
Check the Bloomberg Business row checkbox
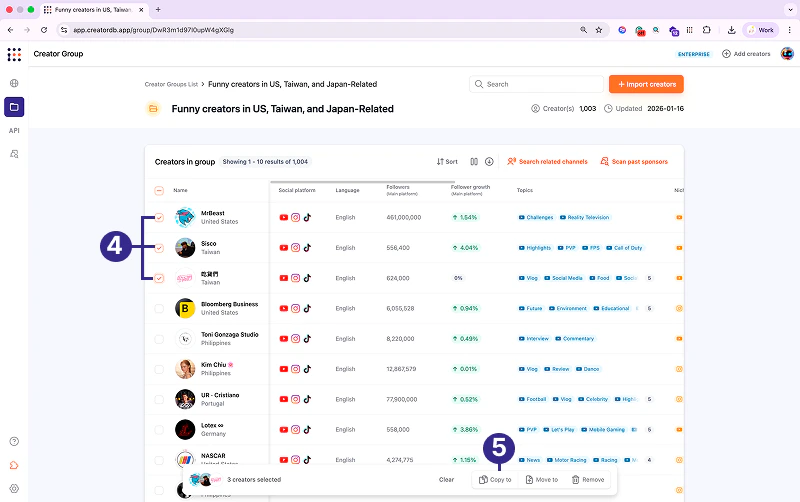tap(159, 309)
